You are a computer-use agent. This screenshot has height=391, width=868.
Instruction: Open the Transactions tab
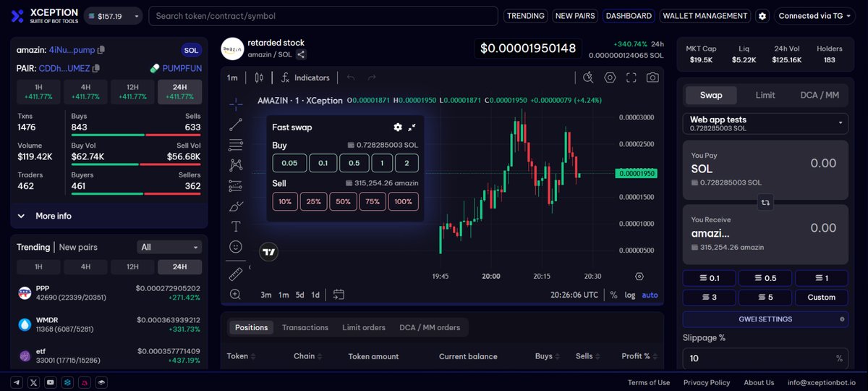(x=305, y=327)
